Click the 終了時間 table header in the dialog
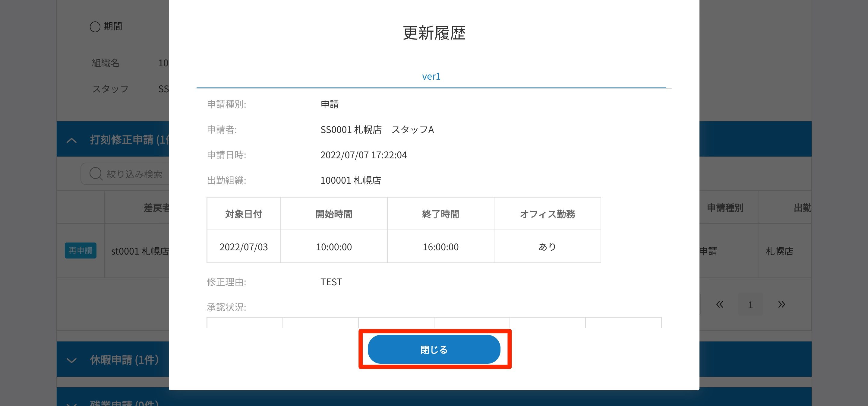Image resolution: width=868 pixels, height=406 pixels. [440, 214]
